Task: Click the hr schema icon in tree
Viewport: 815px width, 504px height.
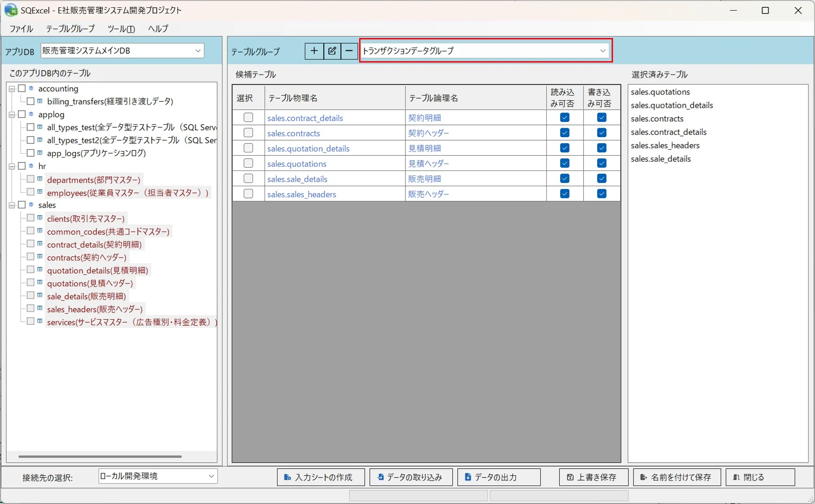Action: 32,165
